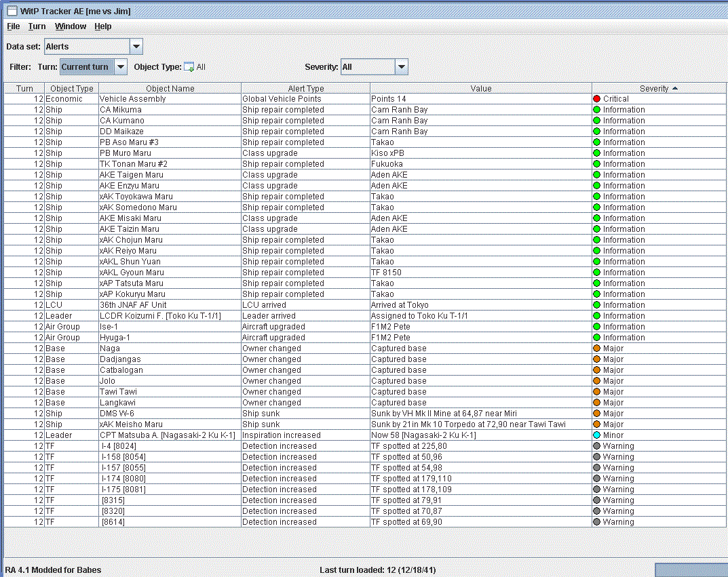This screenshot has width=728, height=577.
Task: Select the TK Tonan Maru #2 row
Action: pyautogui.click(x=366, y=163)
